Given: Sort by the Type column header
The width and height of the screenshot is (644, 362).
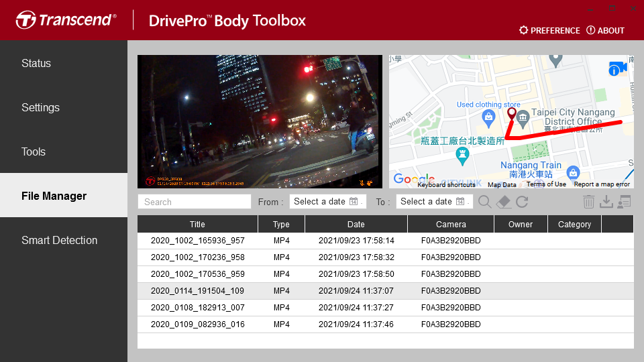Looking at the screenshot, I should click(x=281, y=224).
